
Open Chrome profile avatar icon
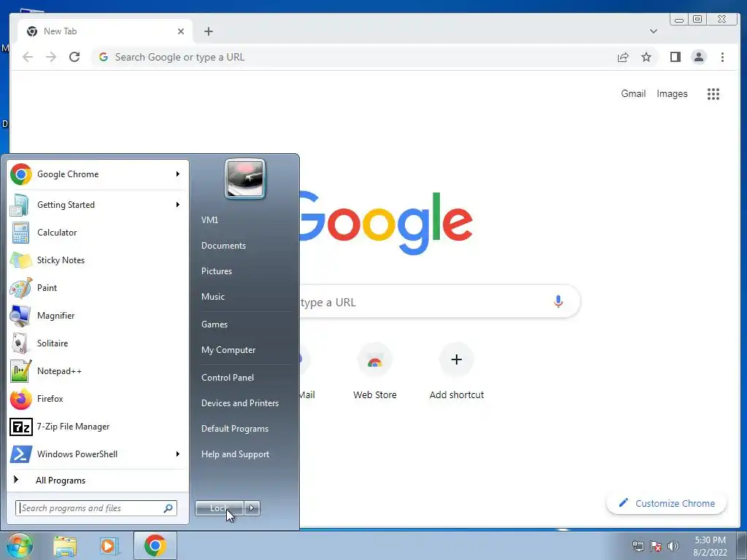click(699, 57)
